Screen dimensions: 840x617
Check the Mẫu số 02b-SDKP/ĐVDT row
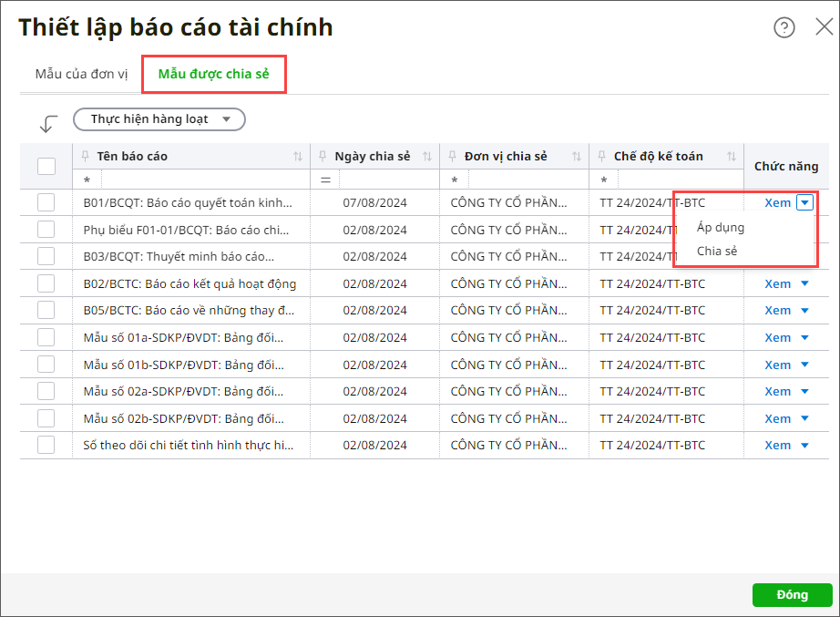click(46, 418)
